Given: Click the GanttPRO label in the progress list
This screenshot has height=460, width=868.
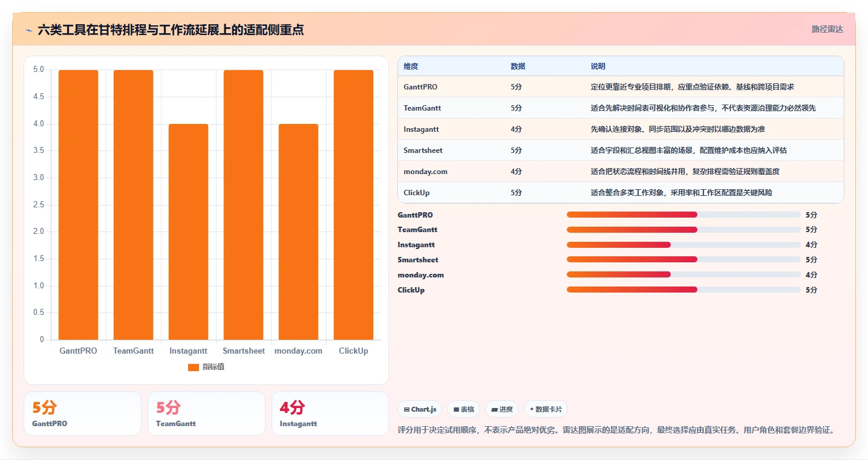Looking at the screenshot, I should click(415, 215).
